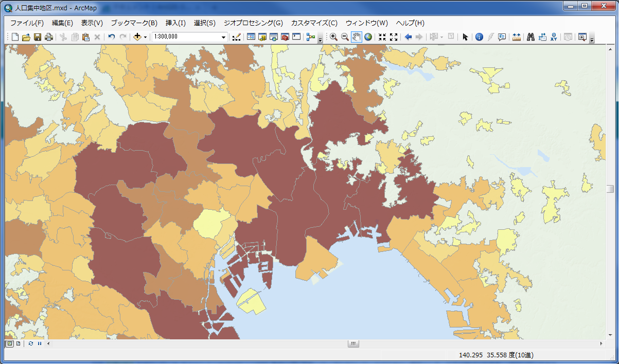Toggle the Pan tool off
This screenshot has width=619, height=364.
pyautogui.click(x=356, y=37)
